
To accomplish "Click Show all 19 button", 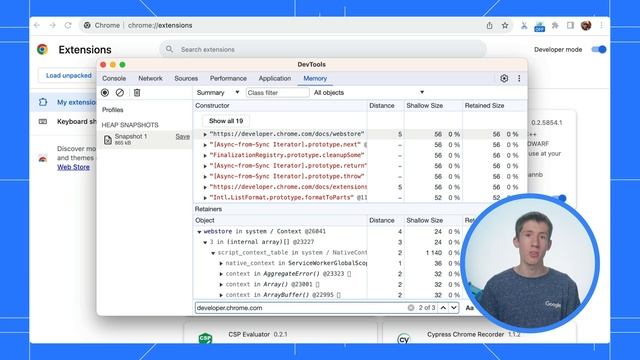I will tap(226, 121).
